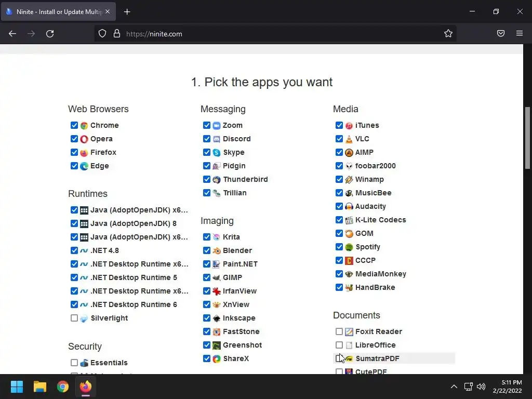
Task: Uncheck the Trillian checkbox
Action: pyautogui.click(x=207, y=193)
